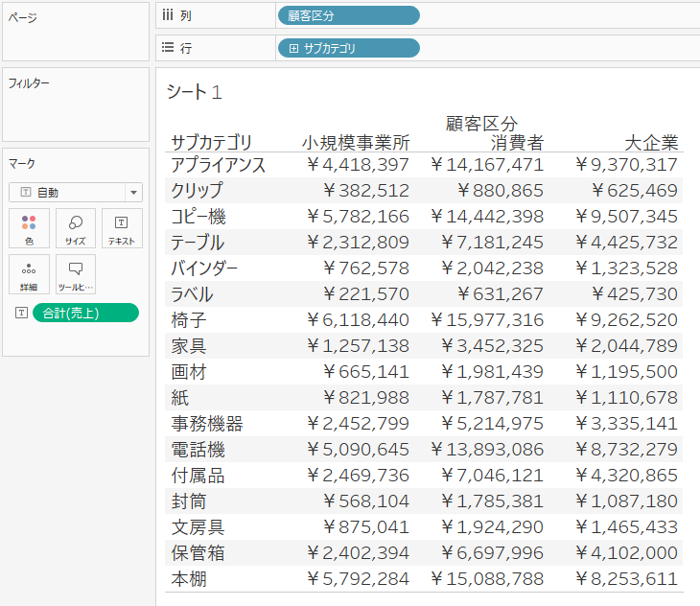Click the 行 (Rows) shelf icon

(168, 48)
